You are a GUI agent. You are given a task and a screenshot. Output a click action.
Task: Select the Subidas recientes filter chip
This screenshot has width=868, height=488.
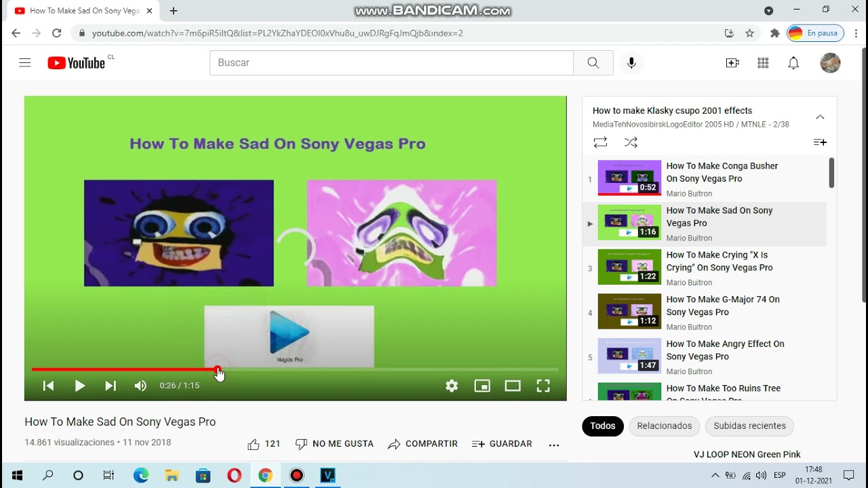[749, 426]
